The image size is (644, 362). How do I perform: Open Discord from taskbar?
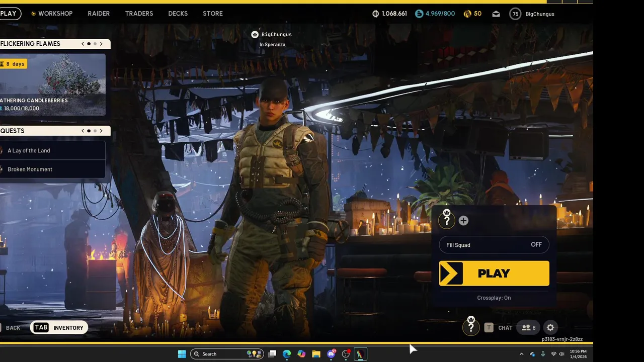point(331,354)
